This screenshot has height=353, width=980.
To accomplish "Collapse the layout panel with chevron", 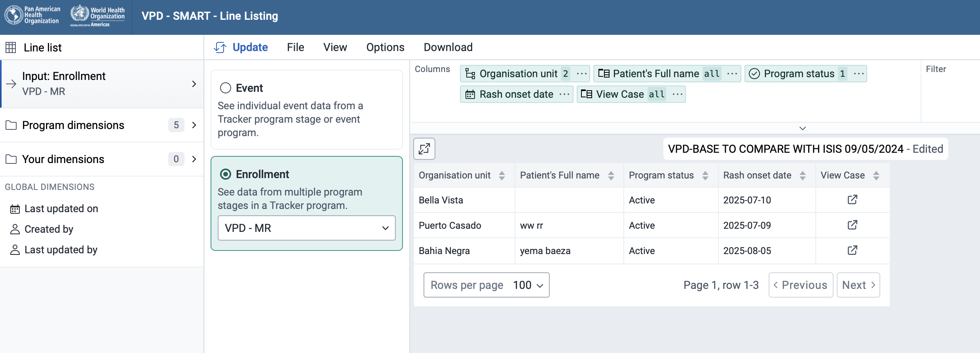I will coord(802,128).
